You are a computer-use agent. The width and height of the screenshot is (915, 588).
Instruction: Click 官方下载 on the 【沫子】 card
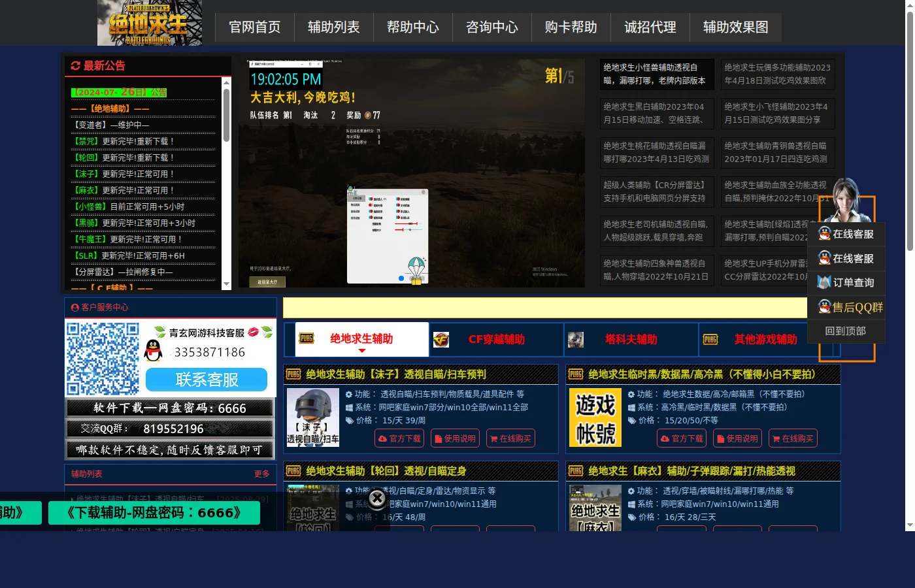click(399, 438)
